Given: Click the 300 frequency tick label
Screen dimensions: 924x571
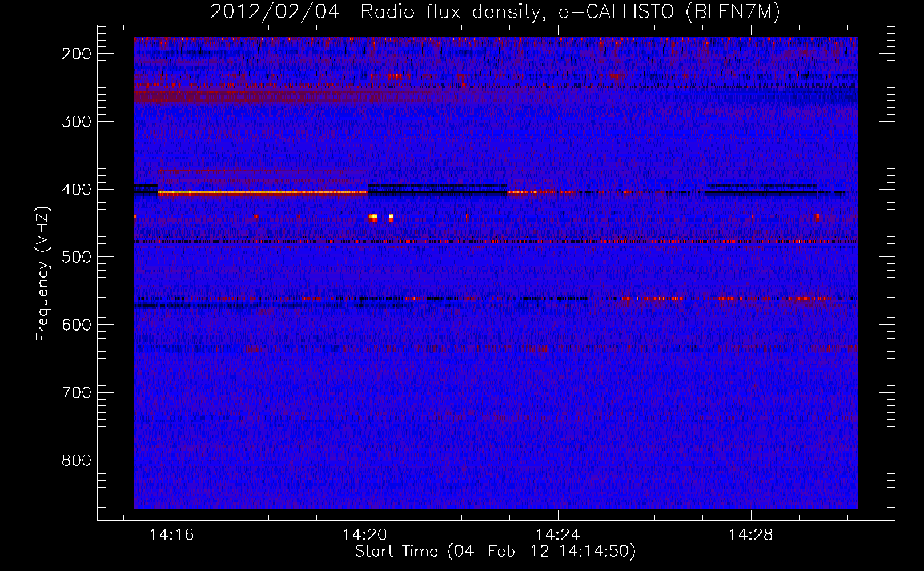Looking at the screenshot, I should [x=76, y=122].
